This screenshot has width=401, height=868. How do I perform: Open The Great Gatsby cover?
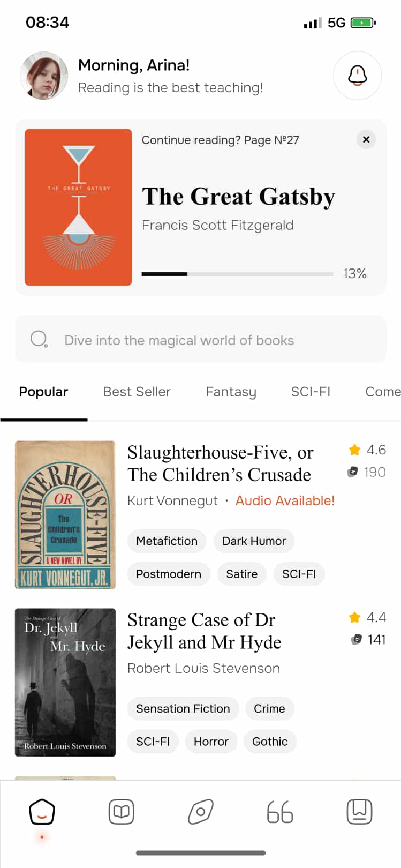point(78,207)
